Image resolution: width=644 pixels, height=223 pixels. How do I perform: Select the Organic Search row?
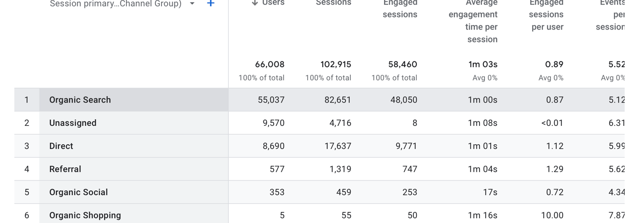pos(80,100)
